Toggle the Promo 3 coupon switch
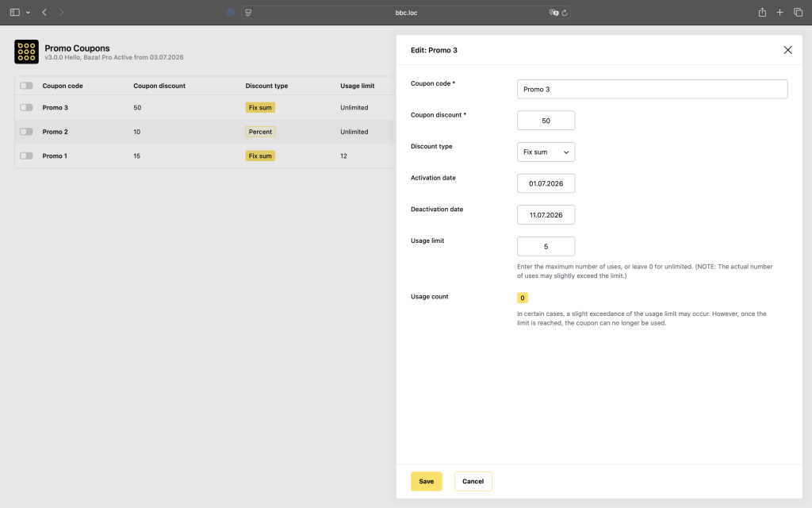The width and height of the screenshot is (812, 508). 26,107
